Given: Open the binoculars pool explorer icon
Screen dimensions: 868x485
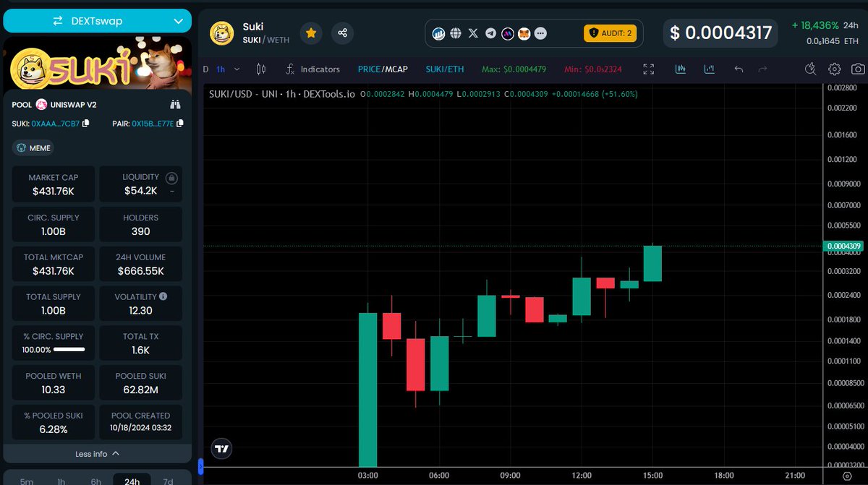Looking at the screenshot, I should point(175,104).
